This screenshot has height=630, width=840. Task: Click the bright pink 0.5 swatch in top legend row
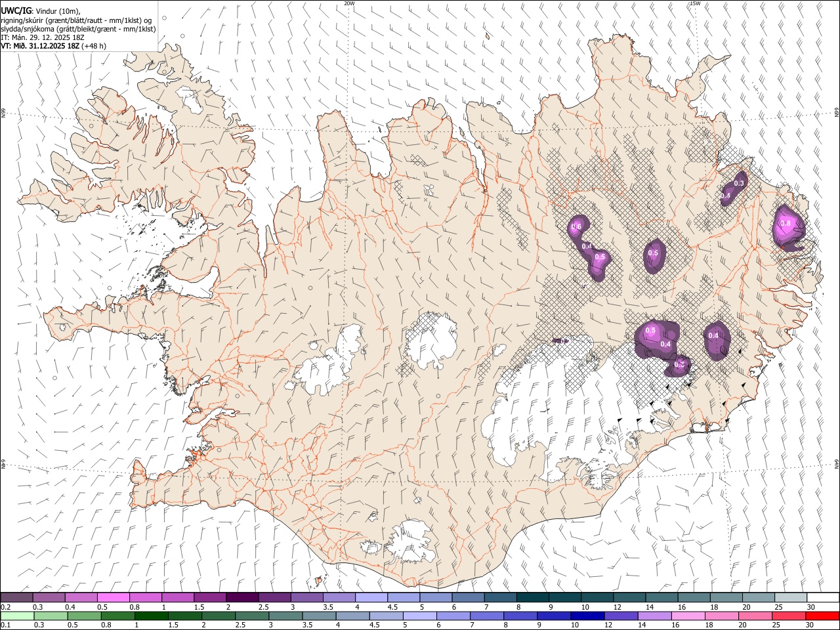pyautogui.click(x=113, y=598)
